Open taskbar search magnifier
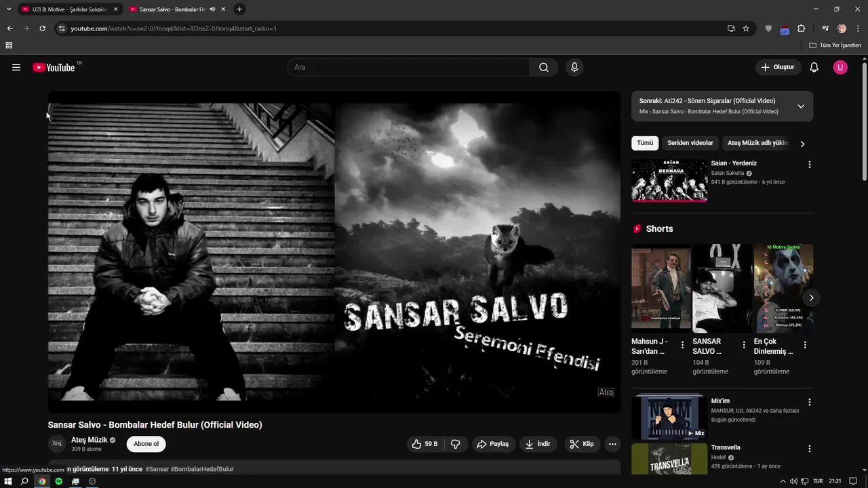This screenshot has width=868, height=488. (x=24, y=481)
